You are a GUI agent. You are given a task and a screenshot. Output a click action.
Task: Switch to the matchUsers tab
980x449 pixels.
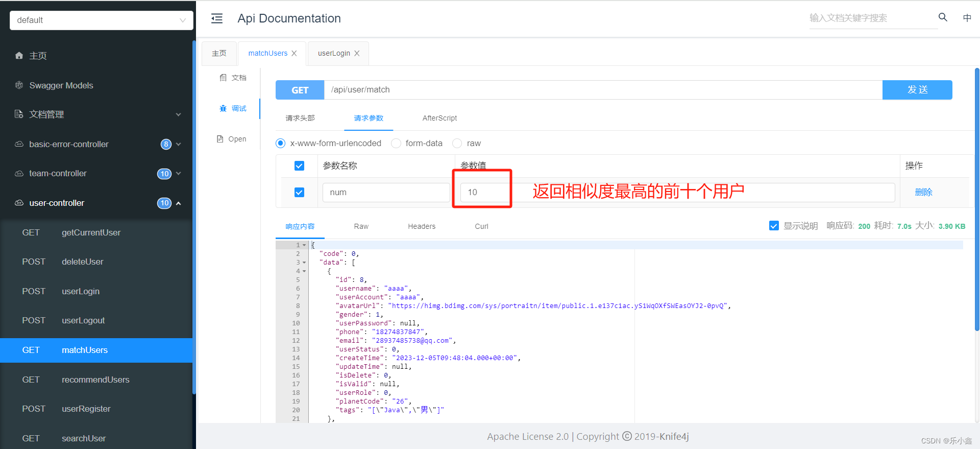(267, 54)
